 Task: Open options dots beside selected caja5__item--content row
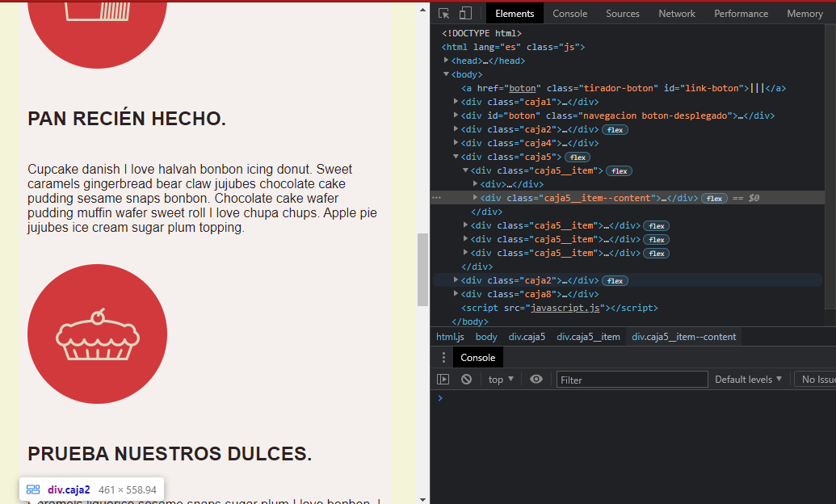click(x=437, y=198)
